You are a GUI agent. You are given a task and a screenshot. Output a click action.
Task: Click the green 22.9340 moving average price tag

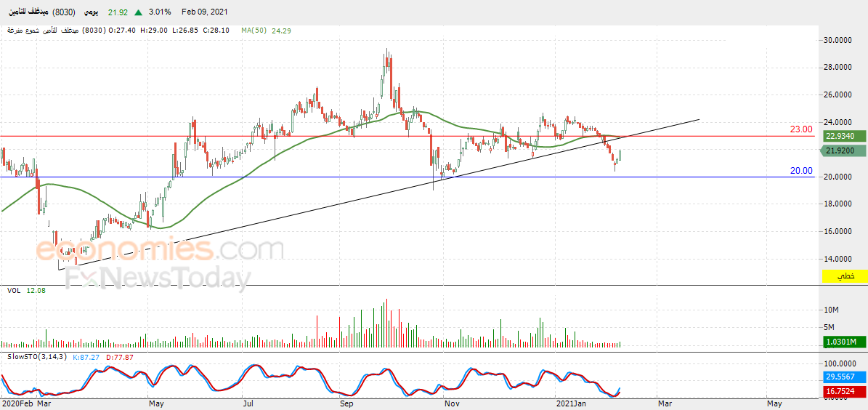pyautogui.click(x=844, y=136)
